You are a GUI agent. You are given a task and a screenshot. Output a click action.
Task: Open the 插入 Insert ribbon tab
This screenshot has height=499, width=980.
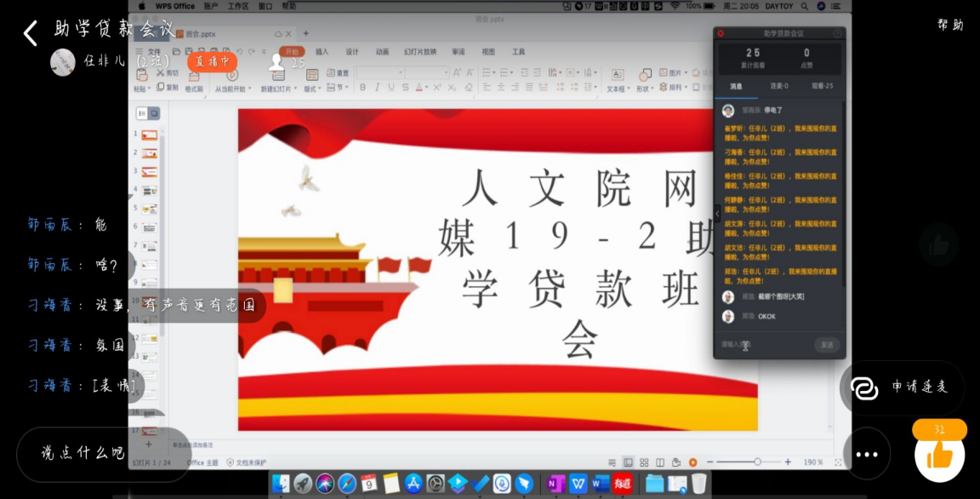tap(322, 52)
